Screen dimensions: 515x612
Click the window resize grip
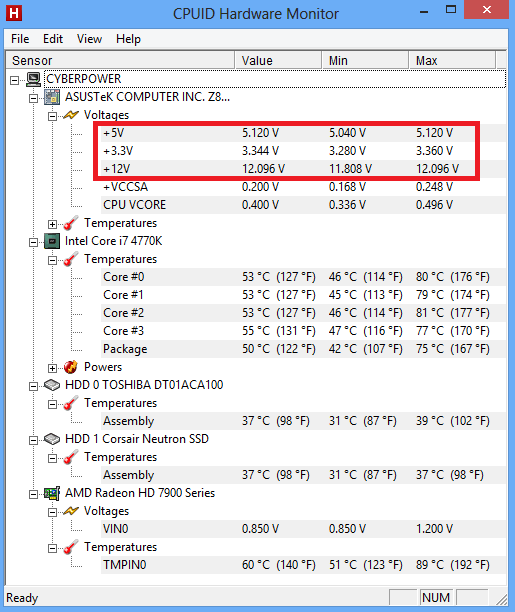501,599
